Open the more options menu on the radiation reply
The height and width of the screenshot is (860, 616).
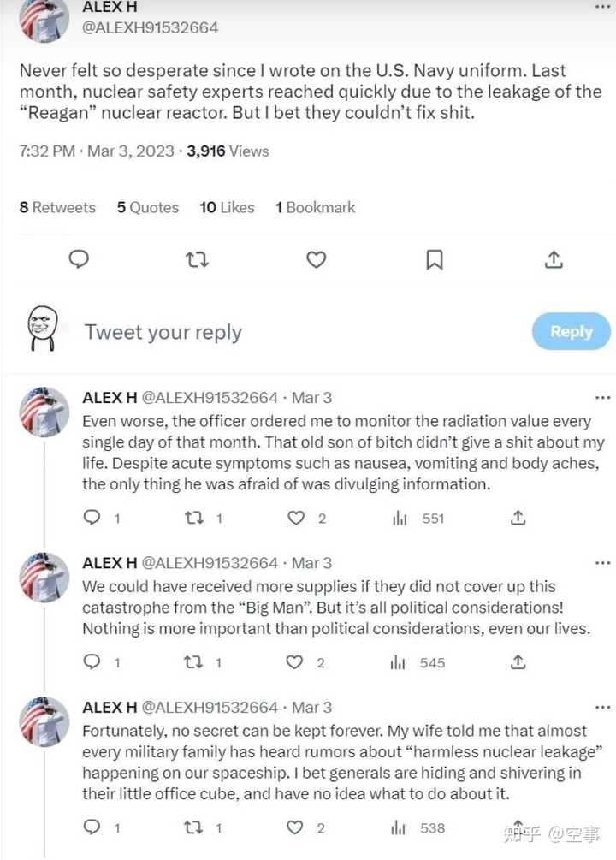(602, 398)
